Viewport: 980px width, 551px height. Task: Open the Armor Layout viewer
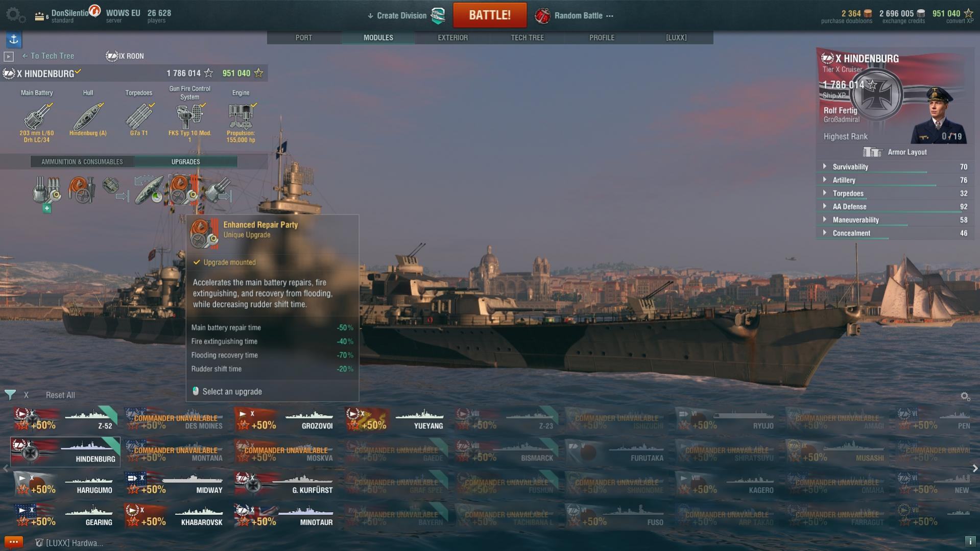[895, 152]
